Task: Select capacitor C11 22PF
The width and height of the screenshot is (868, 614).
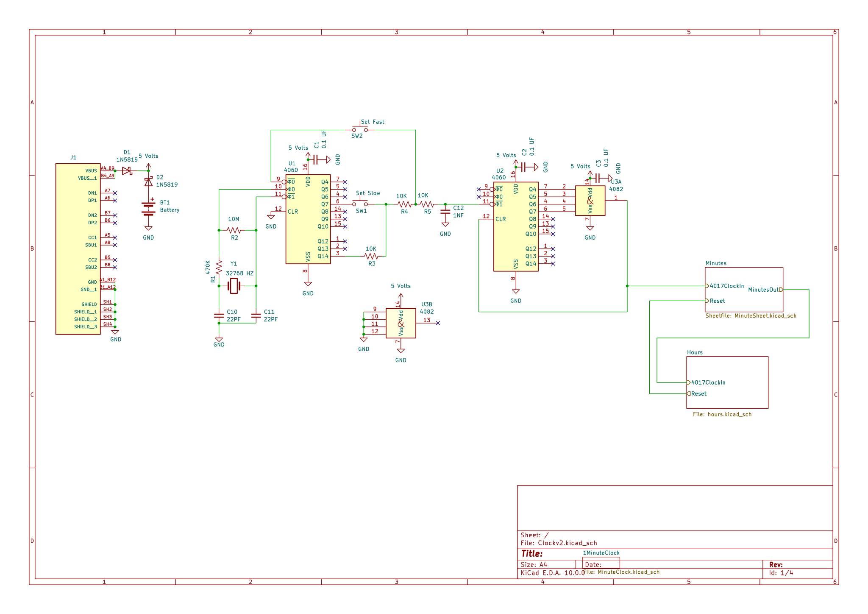Action: (x=256, y=315)
